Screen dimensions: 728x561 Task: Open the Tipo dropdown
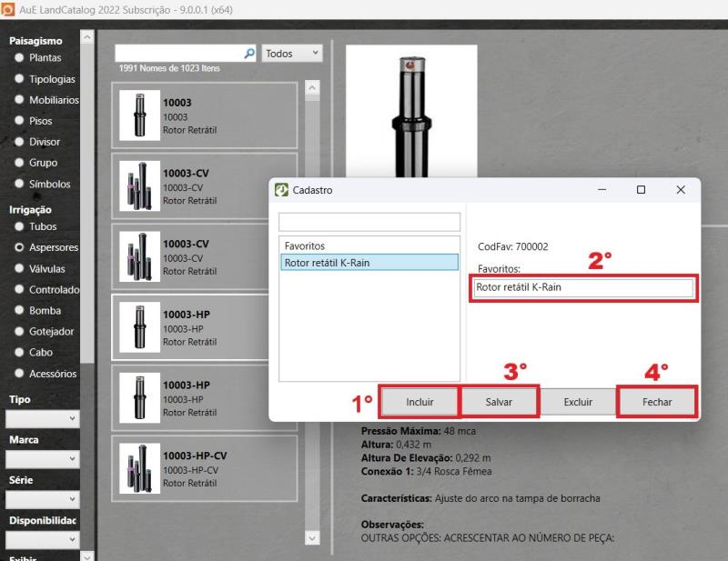click(42, 418)
